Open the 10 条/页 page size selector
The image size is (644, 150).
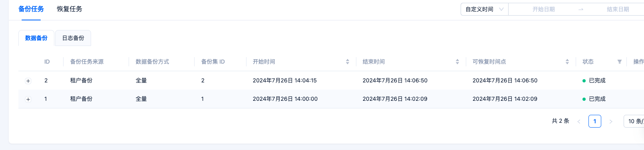point(634,121)
